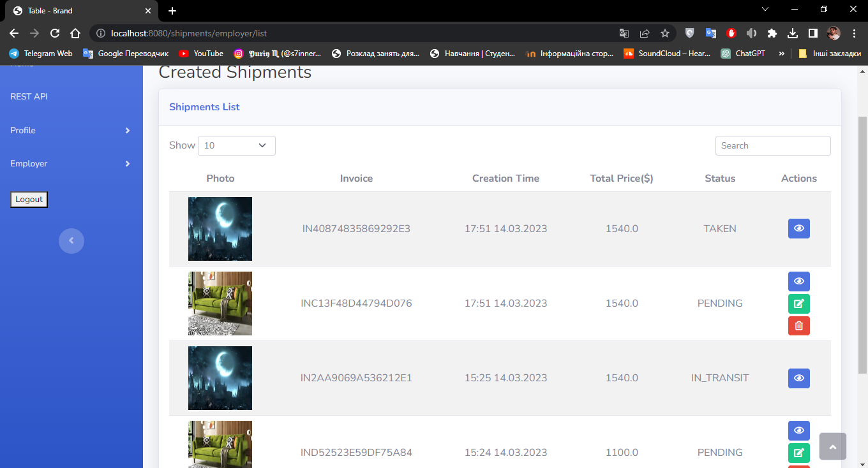Viewport: 868px width, 468px height.
Task: View site information icon in address bar
Action: pos(100,33)
